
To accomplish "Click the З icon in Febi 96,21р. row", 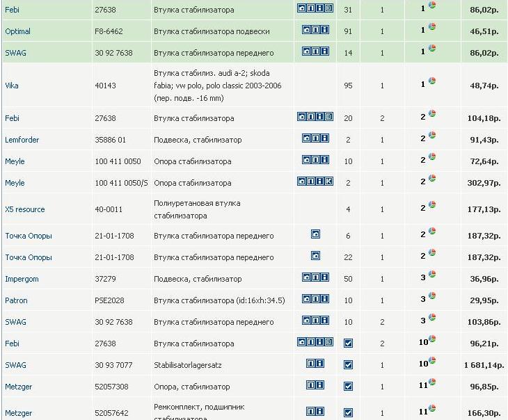I will point(329,342).
